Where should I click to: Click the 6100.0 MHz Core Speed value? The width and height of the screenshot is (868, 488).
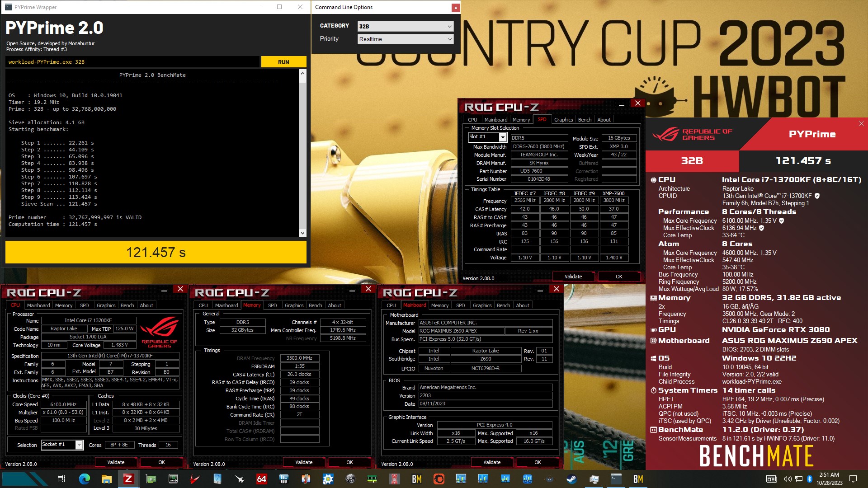63,404
